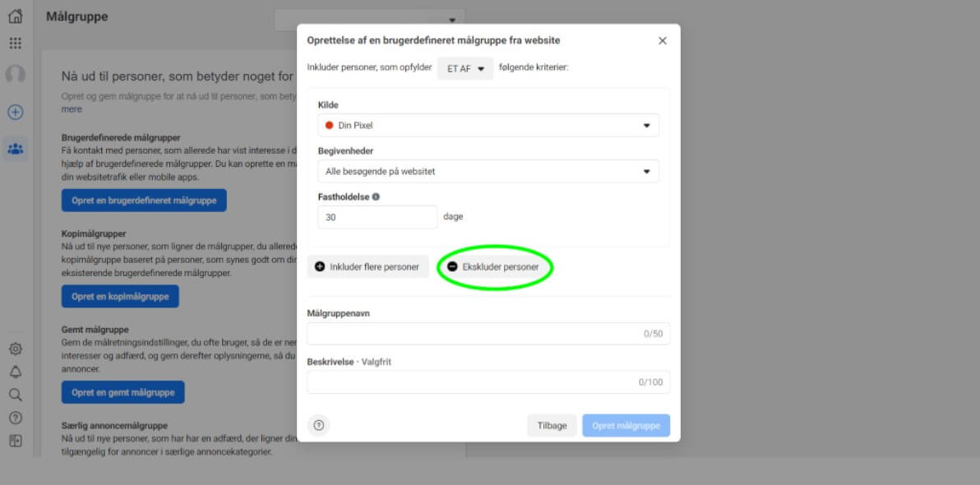Open Help via sidebar question mark icon
The image size is (980, 485).
pyautogui.click(x=15, y=417)
